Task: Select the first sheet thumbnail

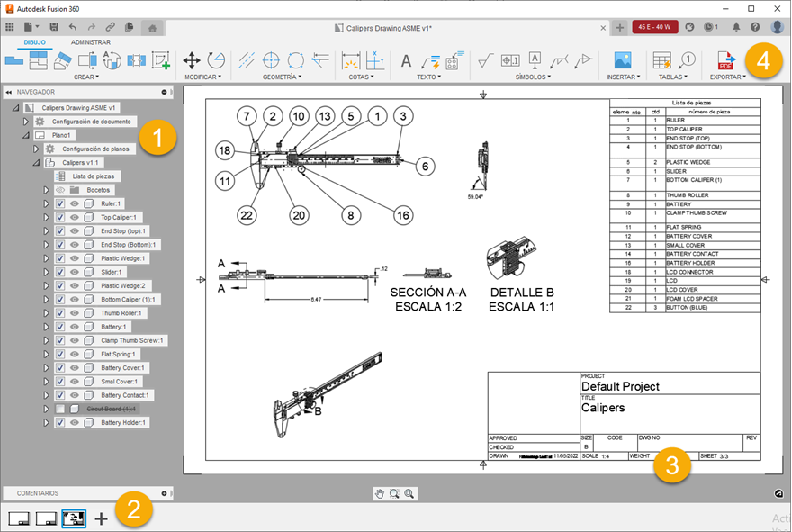Action: pyautogui.click(x=19, y=518)
